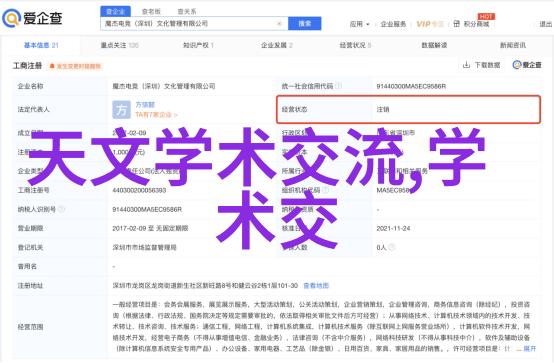
Task: Click the 纳税人识别号 value 91440300MA5EC9586R
Action: point(147,210)
